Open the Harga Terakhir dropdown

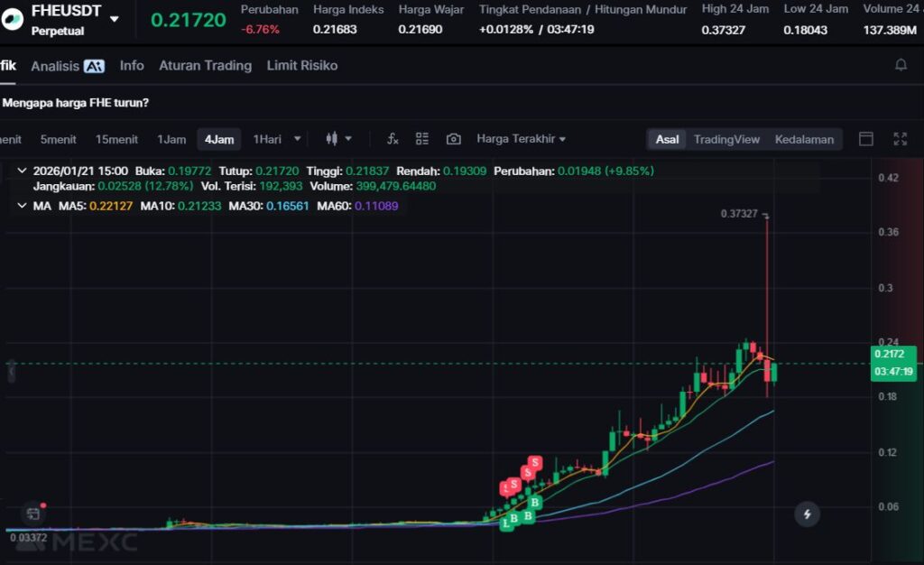click(x=522, y=139)
